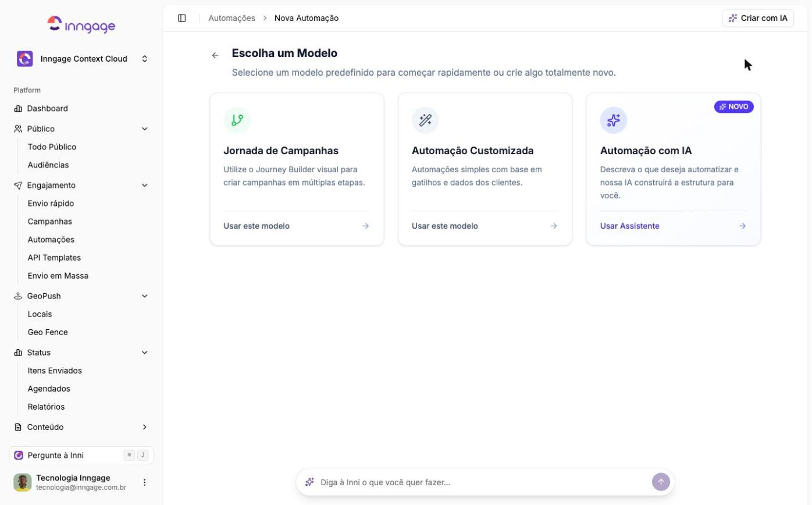Collapse the Engajamento section
Screen dimensions: 812x505
click(145, 185)
